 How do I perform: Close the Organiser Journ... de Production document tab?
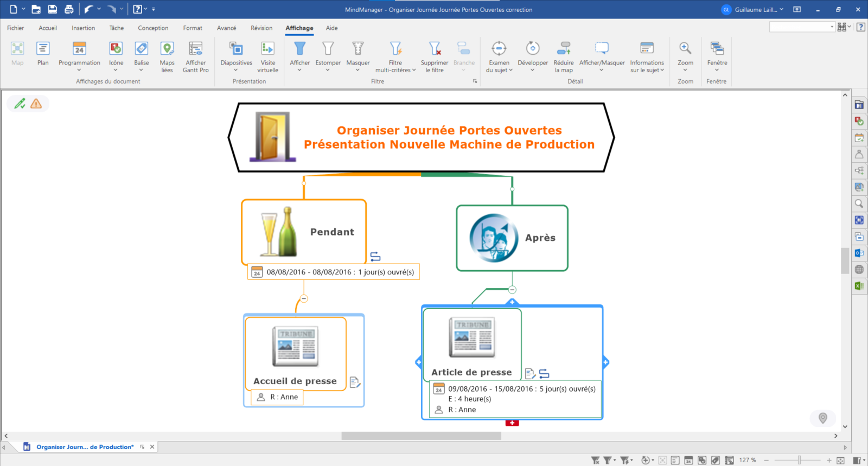pyautogui.click(x=152, y=447)
